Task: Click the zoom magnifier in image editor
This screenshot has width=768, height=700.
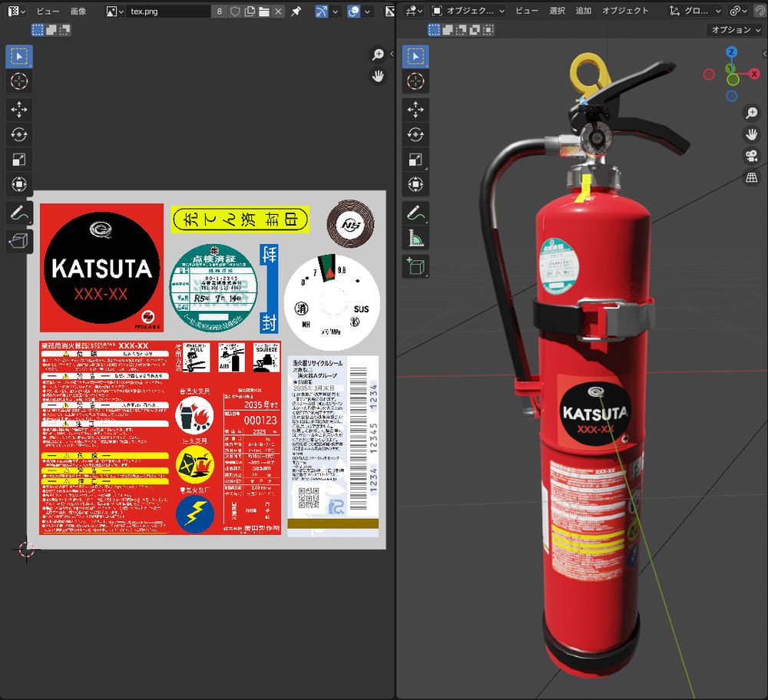Action: [x=378, y=54]
